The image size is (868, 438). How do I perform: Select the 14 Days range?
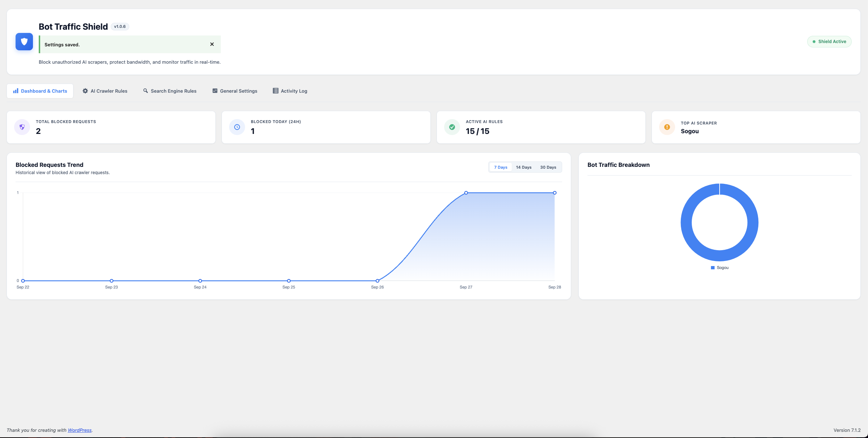click(x=524, y=167)
